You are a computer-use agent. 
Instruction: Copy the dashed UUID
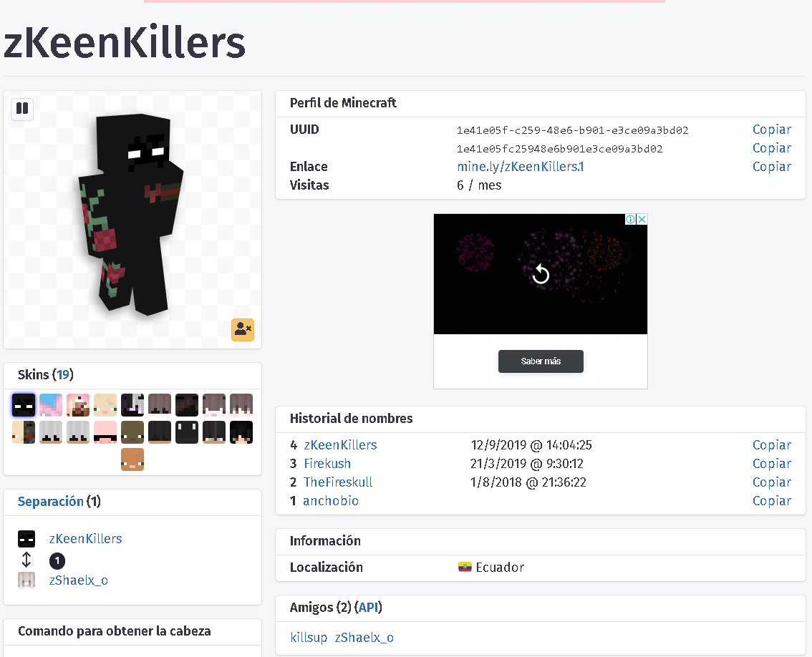pos(772,130)
